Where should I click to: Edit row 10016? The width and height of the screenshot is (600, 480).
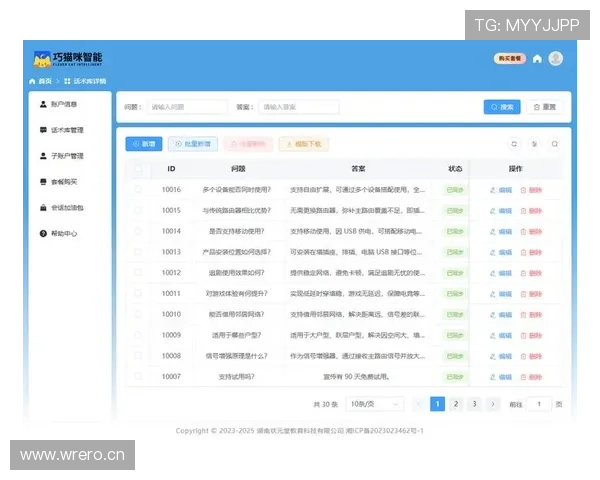coord(501,190)
